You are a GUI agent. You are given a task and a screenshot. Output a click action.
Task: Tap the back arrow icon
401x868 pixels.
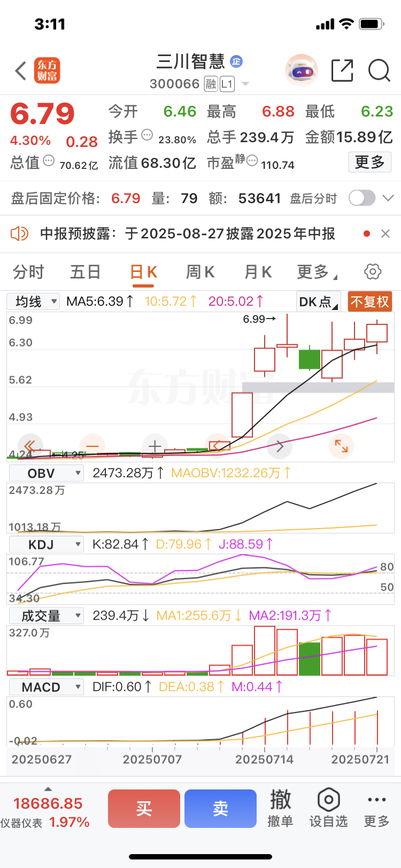pyautogui.click(x=21, y=71)
